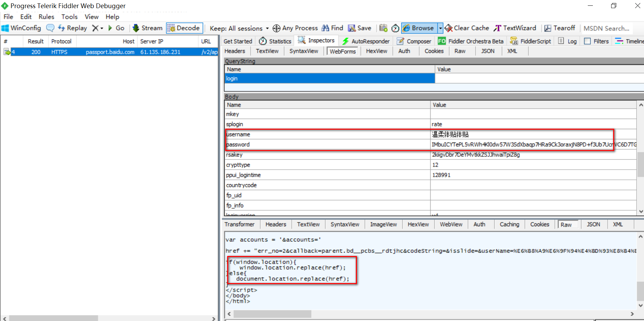
Task: Select the request SyntaxView tab
Action: click(x=304, y=51)
